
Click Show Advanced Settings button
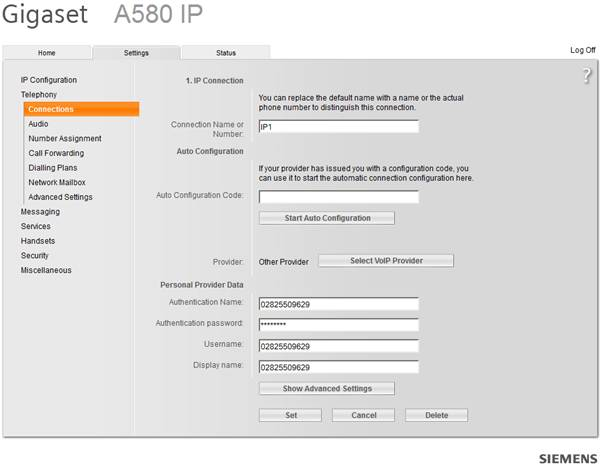pos(327,388)
